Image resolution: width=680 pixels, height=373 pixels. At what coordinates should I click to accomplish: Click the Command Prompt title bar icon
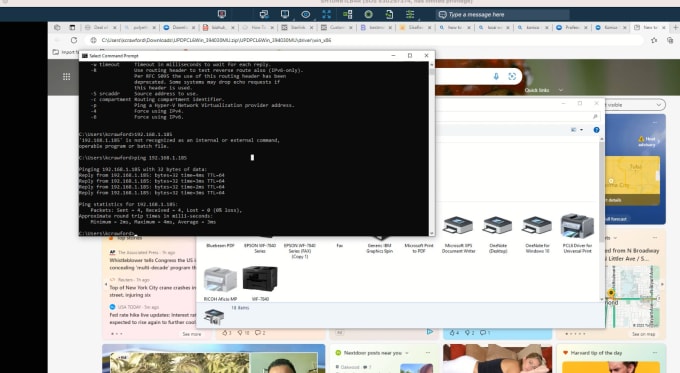pos(85,56)
